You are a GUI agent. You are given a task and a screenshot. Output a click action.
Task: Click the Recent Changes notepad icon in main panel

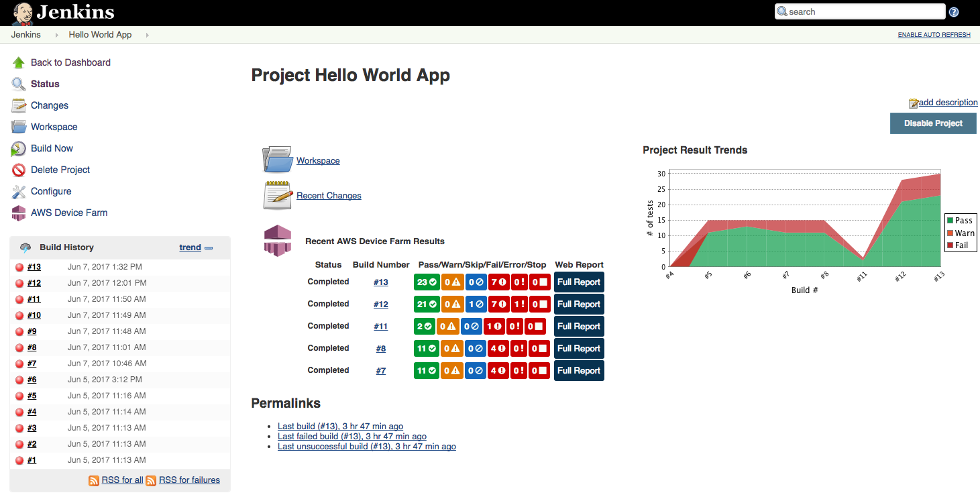277,195
